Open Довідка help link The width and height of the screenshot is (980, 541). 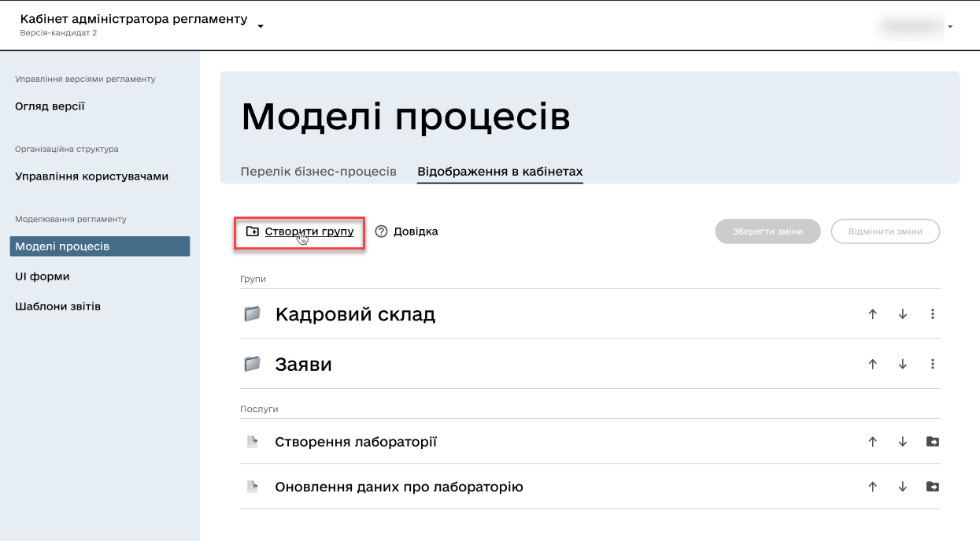tap(406, 232)
